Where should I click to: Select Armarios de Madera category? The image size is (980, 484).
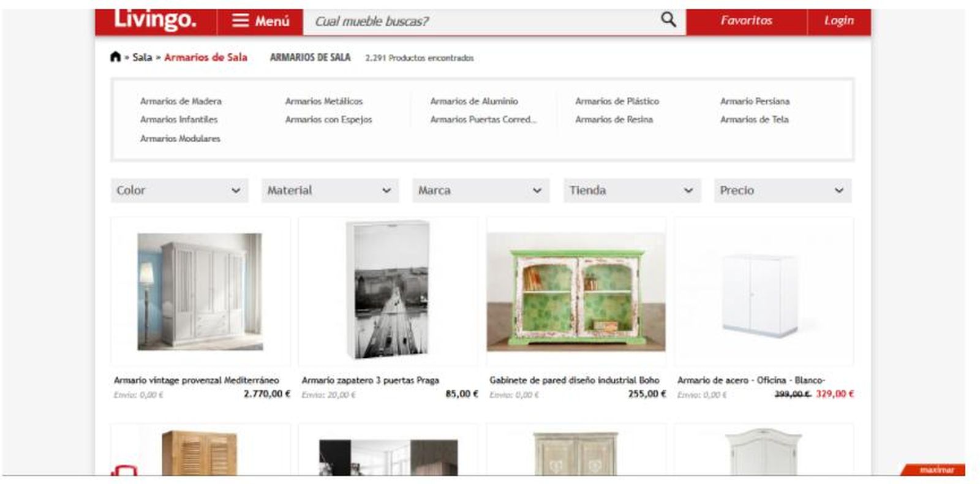(181, 101)
